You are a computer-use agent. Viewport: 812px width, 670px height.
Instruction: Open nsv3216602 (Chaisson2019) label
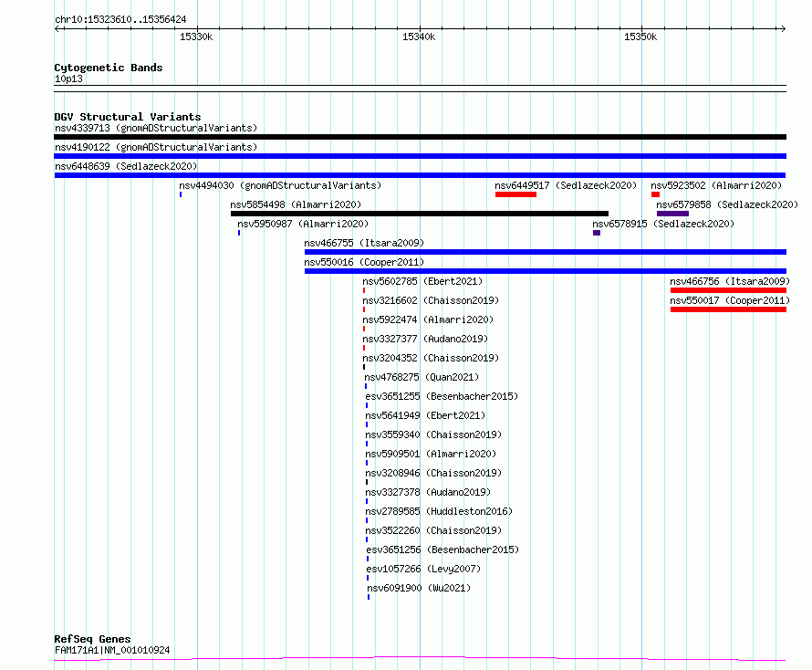click(x=431, y=300)
